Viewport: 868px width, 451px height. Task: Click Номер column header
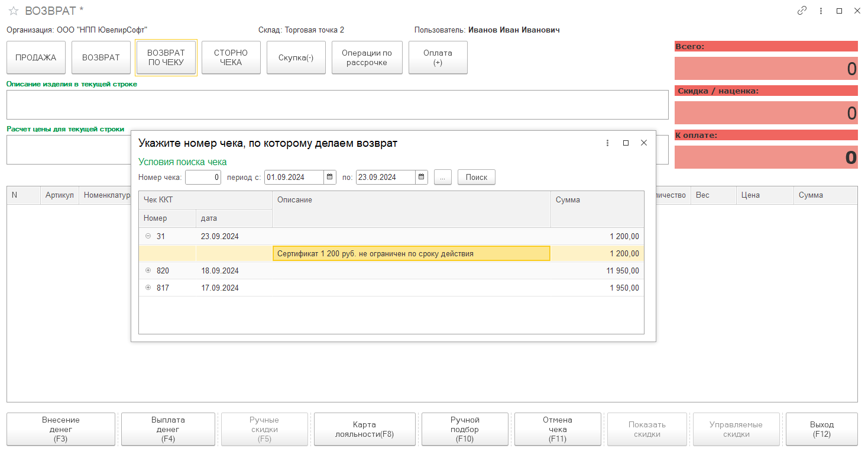[167, 218]
